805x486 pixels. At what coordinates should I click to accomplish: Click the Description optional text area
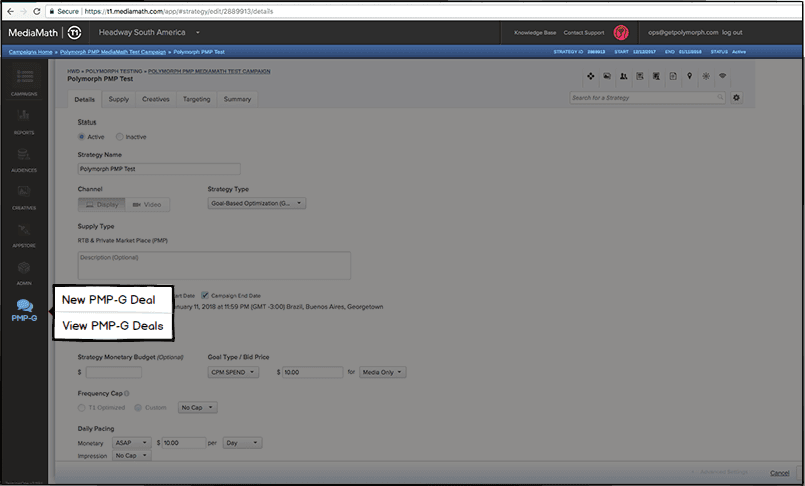tap(214, 265)
